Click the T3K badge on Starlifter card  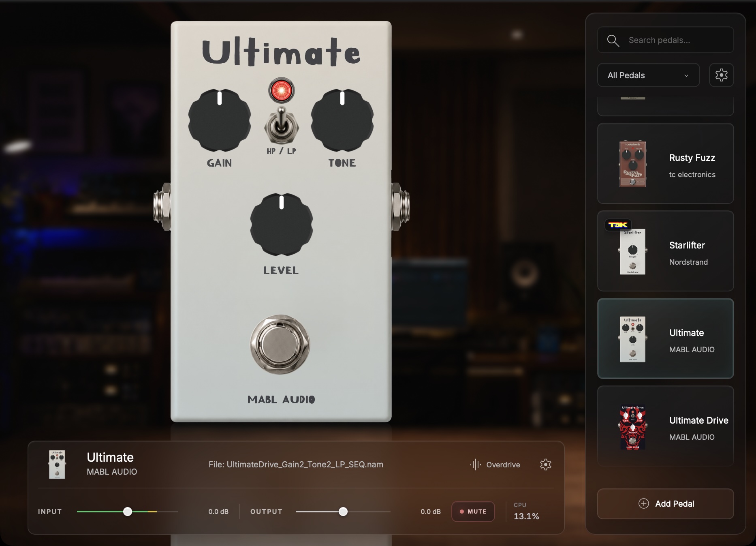[x=618, y=225]
